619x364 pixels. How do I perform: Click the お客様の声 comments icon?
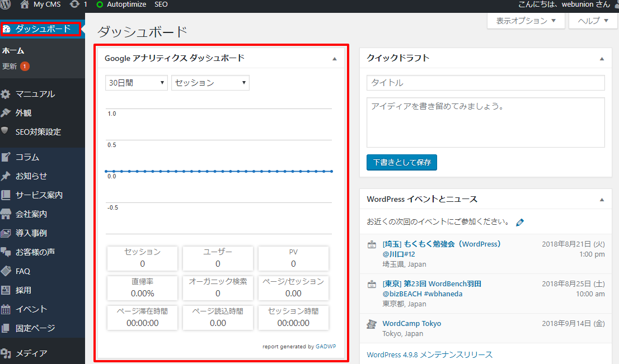tap(6, 252)
